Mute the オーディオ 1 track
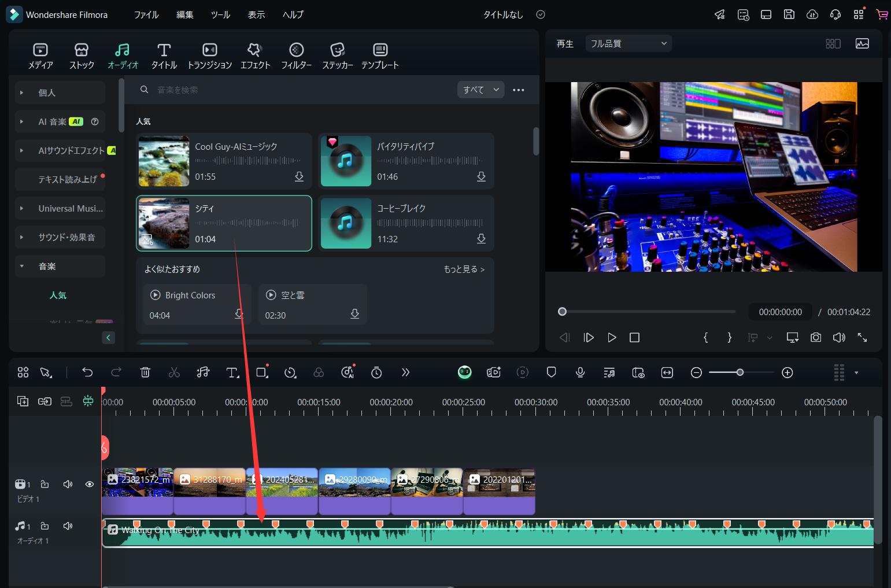The image size is (891, 588). point(68,526)
